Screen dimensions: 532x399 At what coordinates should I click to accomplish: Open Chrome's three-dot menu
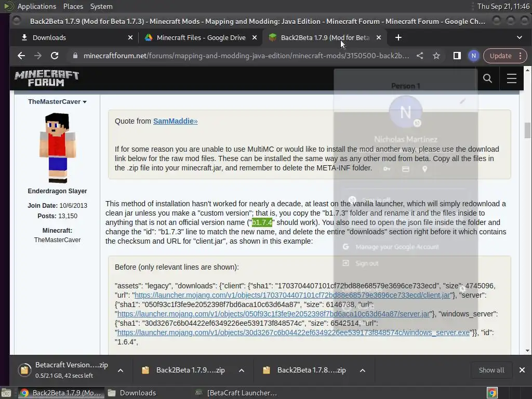pos(520,56)
